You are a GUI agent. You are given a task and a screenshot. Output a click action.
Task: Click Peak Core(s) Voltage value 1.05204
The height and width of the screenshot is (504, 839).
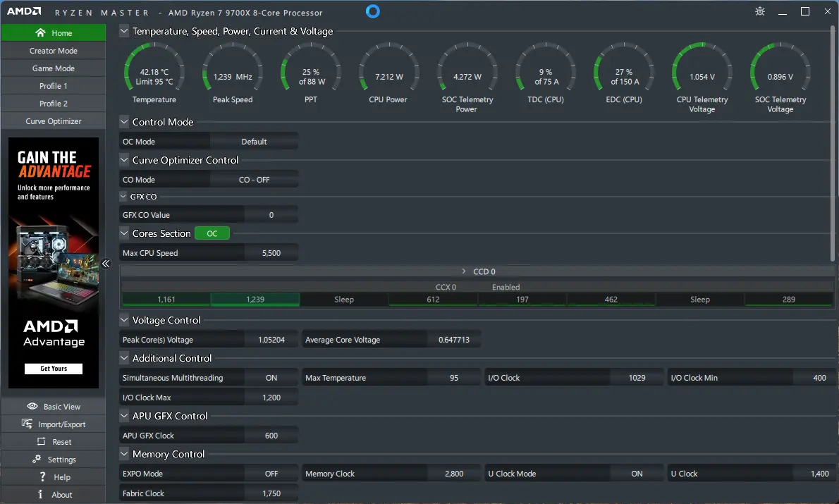pyautogui.click(x=271, y=340)
